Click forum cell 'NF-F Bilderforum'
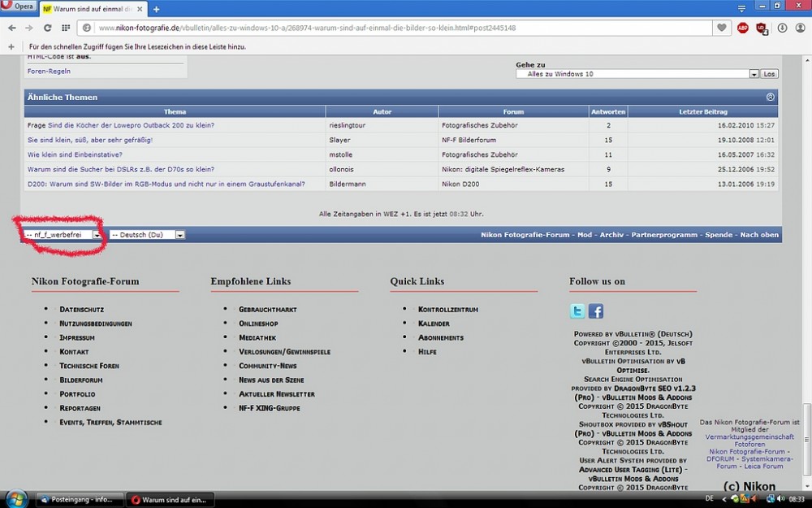This screenshot has width=812, height=508. (469, 140)
